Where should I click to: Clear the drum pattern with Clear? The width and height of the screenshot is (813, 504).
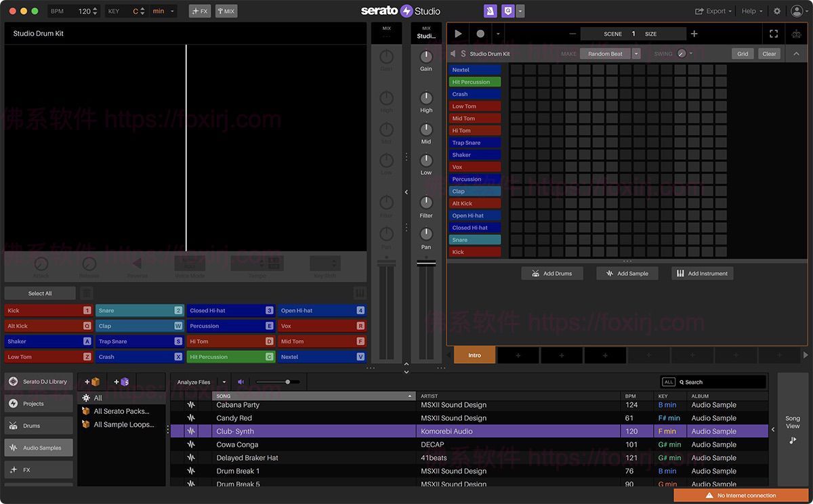pos(769,54)
